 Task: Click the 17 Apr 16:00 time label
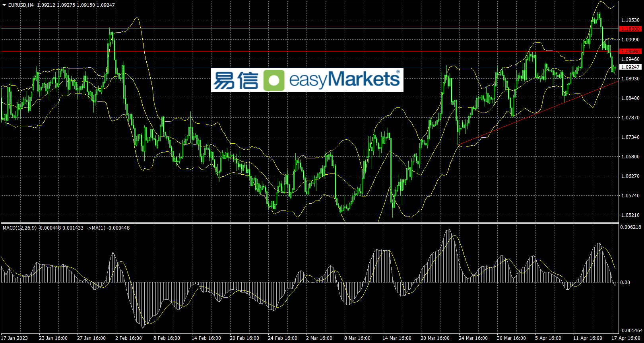(626, 338)
